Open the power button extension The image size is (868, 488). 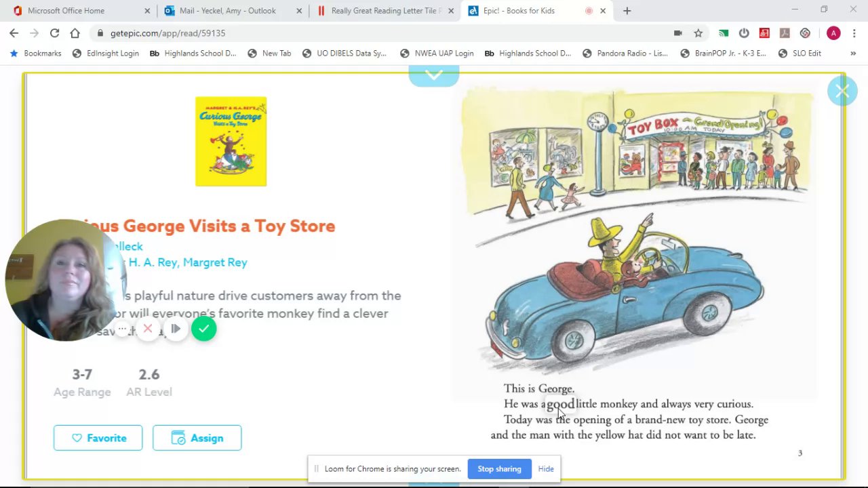744,33
